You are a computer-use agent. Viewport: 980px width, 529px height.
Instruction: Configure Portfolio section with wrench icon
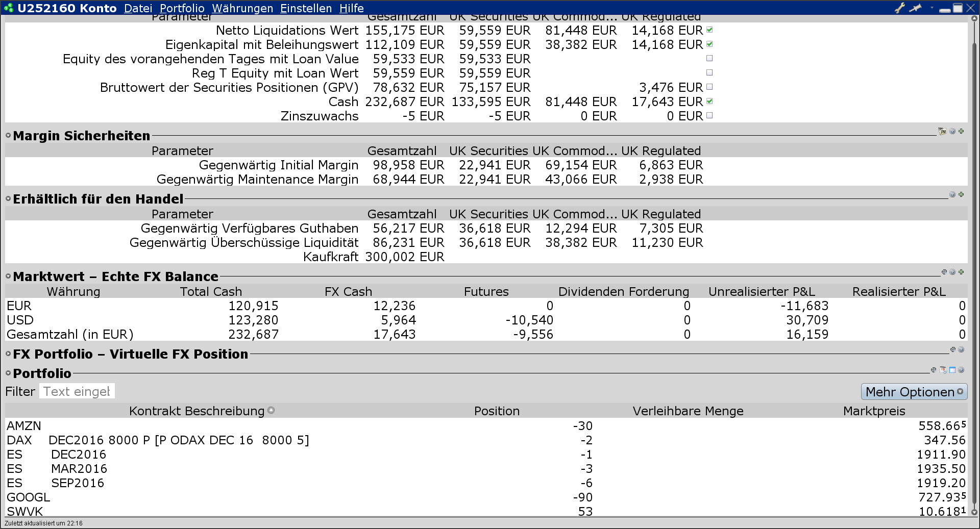[x=934, y=370]
